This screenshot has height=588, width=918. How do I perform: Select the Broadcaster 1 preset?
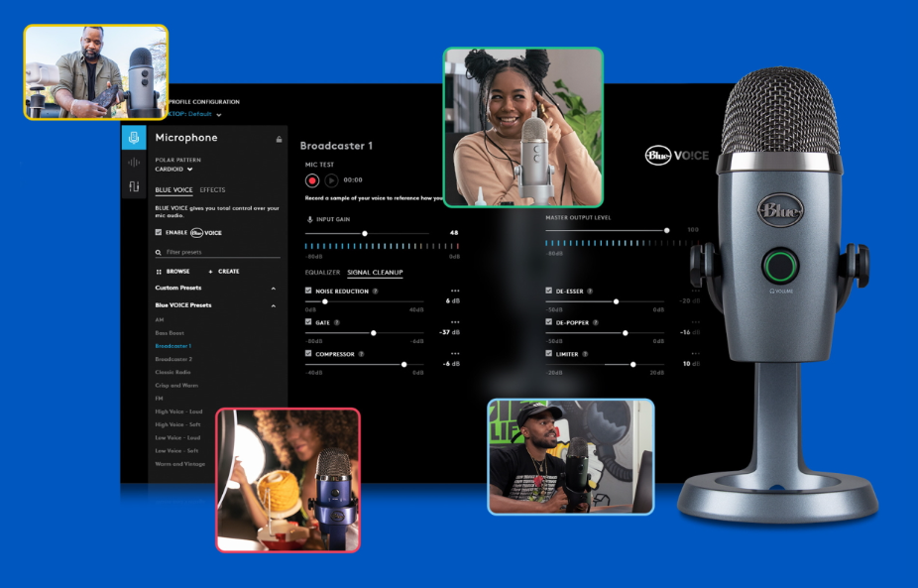pos(173,346)
